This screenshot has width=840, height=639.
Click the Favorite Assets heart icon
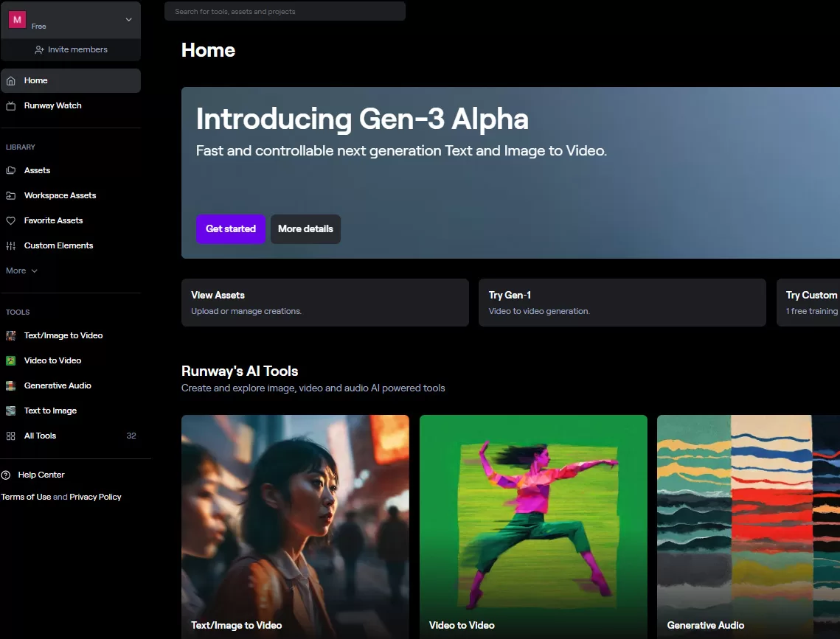point(11,220)
